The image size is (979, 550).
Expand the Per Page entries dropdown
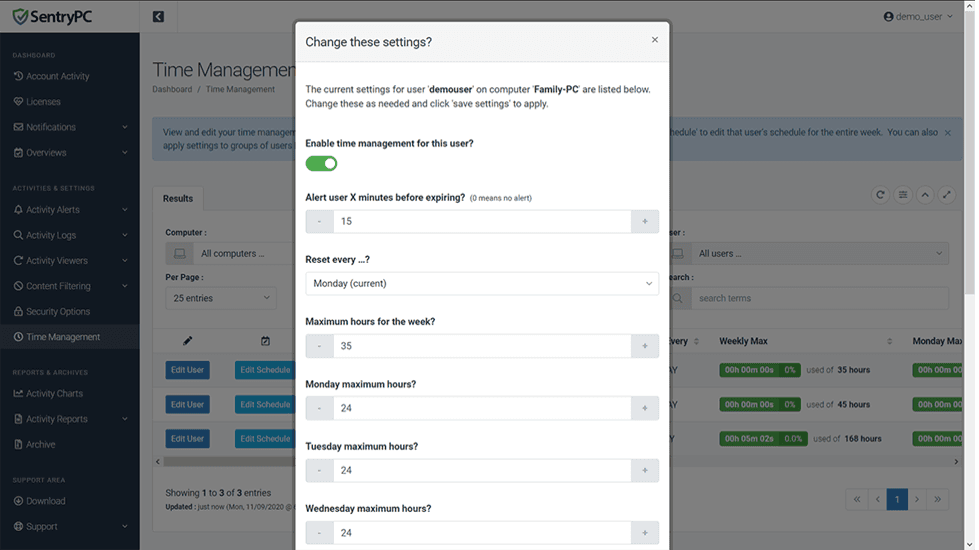pos(220,298)
